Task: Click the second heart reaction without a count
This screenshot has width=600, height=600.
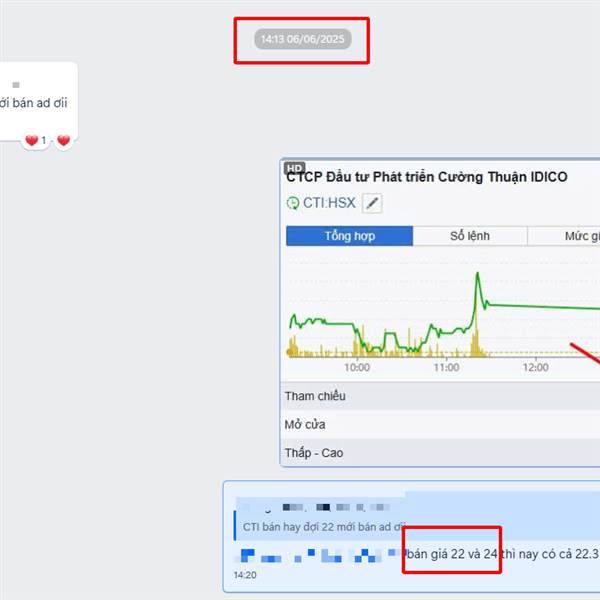Action: click(64, 140)
